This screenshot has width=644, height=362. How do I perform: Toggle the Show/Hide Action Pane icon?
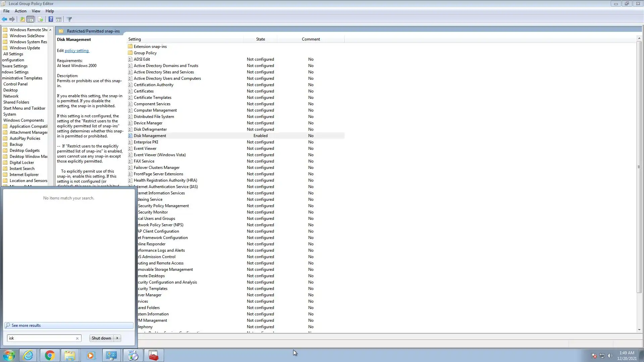coord(59,19)
